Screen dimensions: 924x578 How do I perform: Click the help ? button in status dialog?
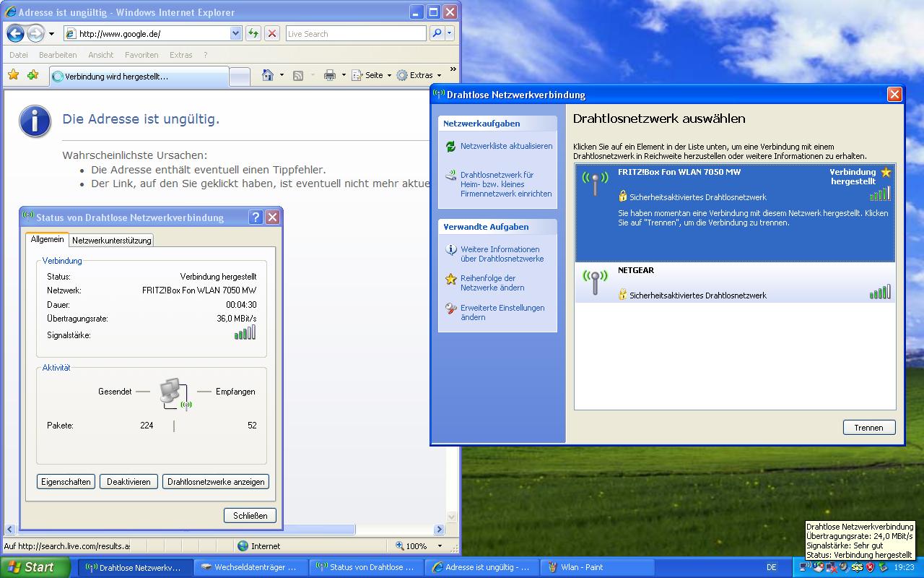[256, 217]
